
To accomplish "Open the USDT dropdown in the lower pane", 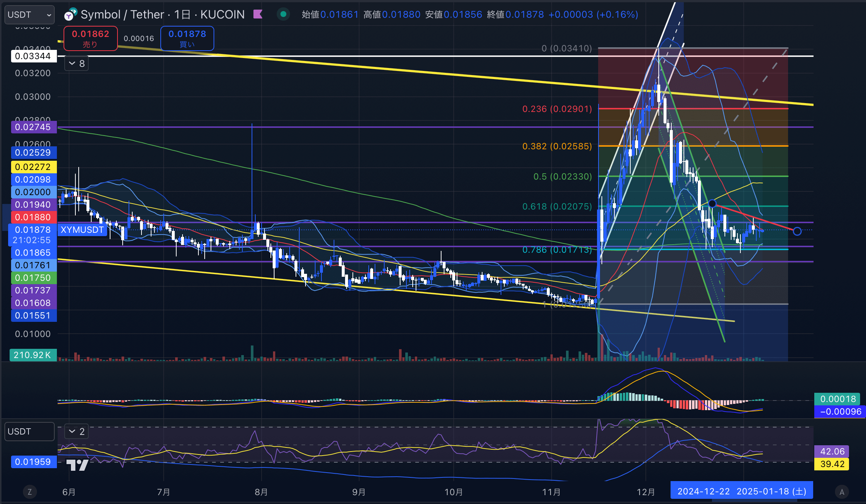I will [29, 432].
